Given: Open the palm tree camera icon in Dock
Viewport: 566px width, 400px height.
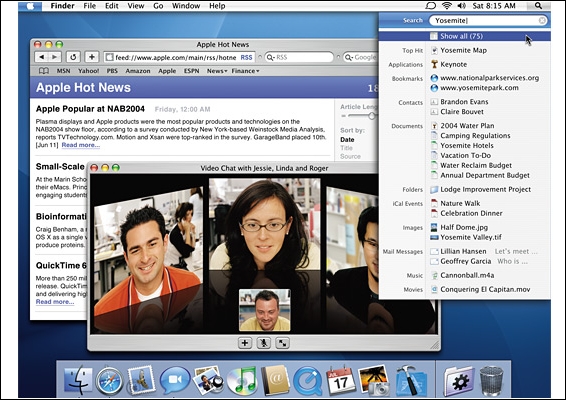Looking at the screenshot, I should [374, 380].
